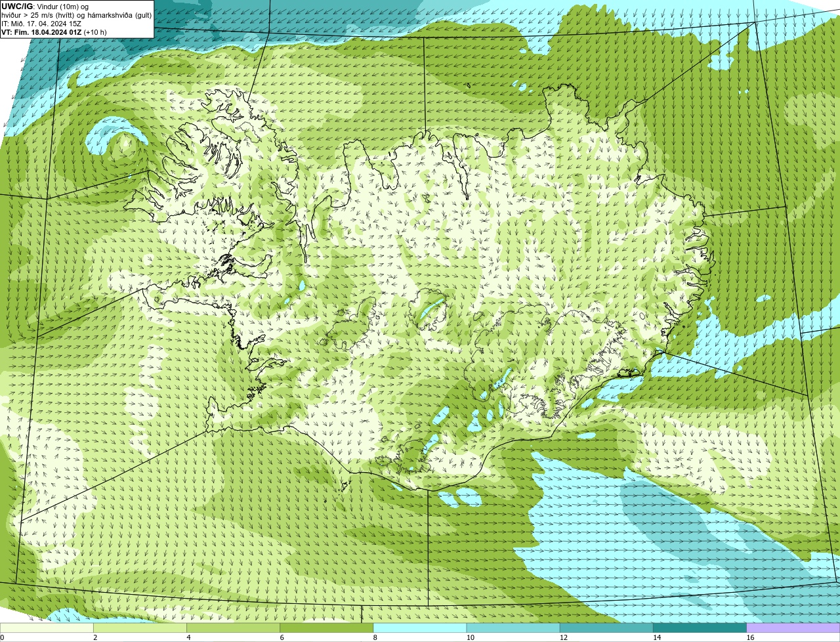
Task: Click the 8–10 m/s light cyan legend band
Action: tap(420, 628)
